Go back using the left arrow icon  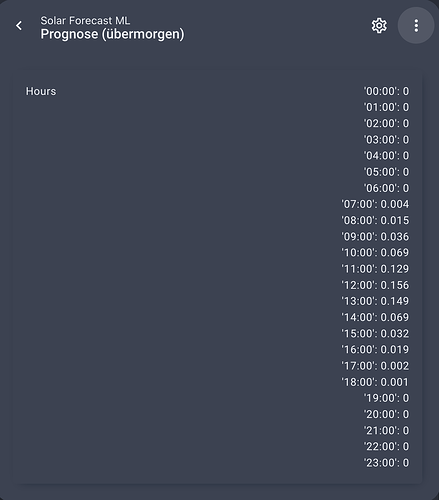pyautogui.click(x=19, y=26)
